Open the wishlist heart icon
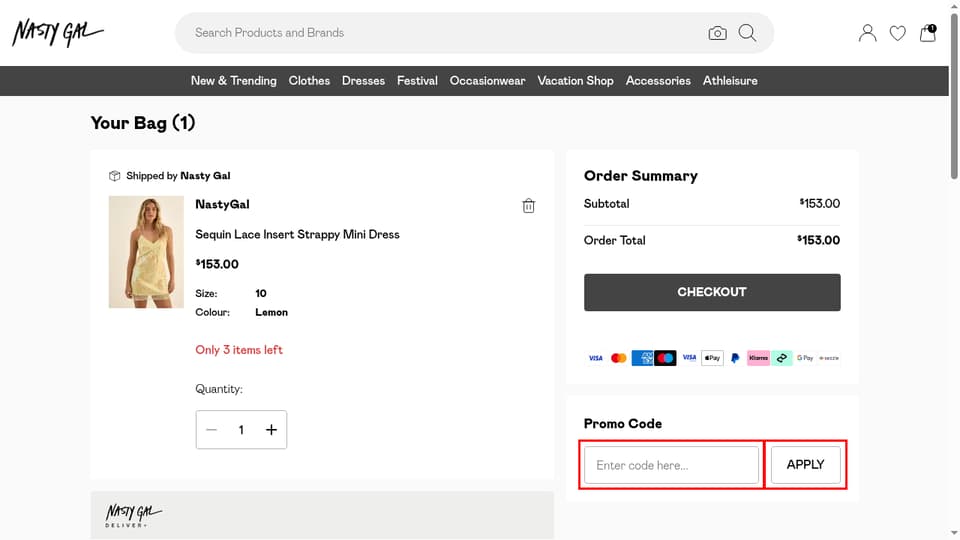The height and width of the screenshot is (540, 960). point(898,33)
